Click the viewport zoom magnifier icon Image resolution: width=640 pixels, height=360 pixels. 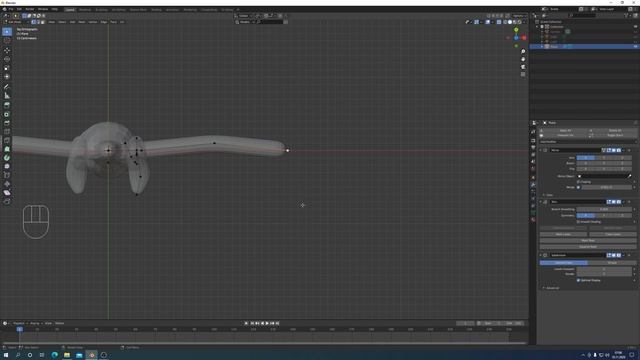523,52
